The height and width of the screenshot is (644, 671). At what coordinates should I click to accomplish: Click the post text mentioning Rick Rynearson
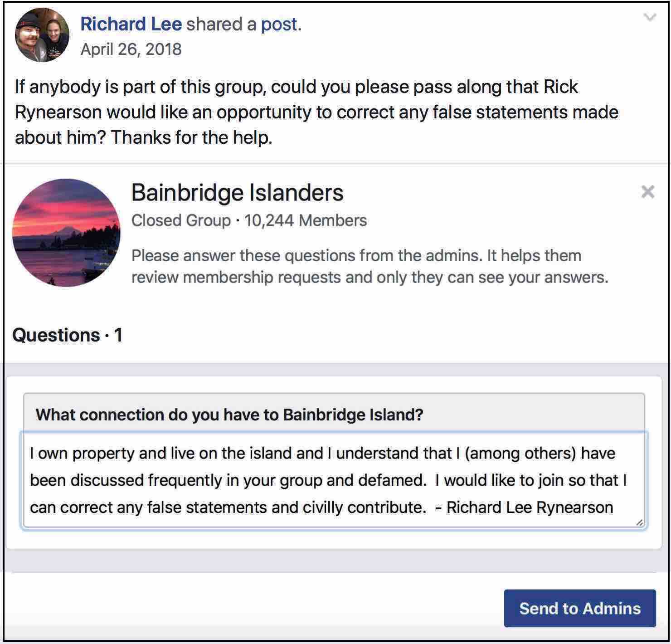tap(316, 112)
